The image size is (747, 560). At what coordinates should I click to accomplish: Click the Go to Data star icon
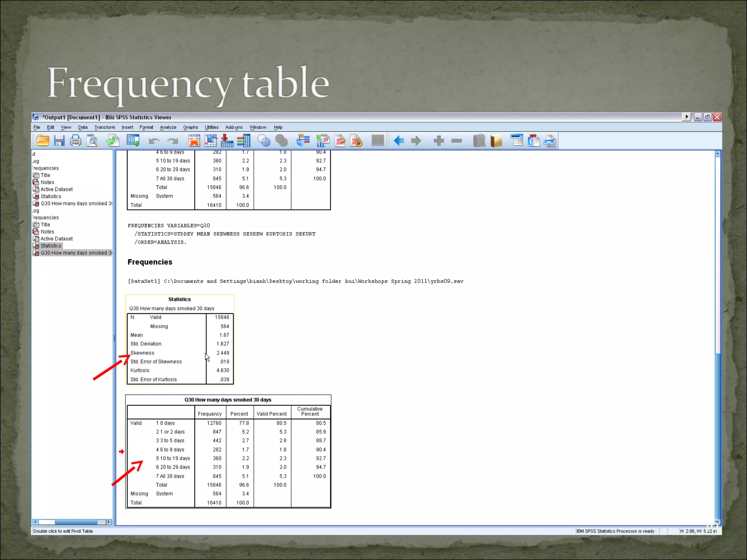coord(194,140)
